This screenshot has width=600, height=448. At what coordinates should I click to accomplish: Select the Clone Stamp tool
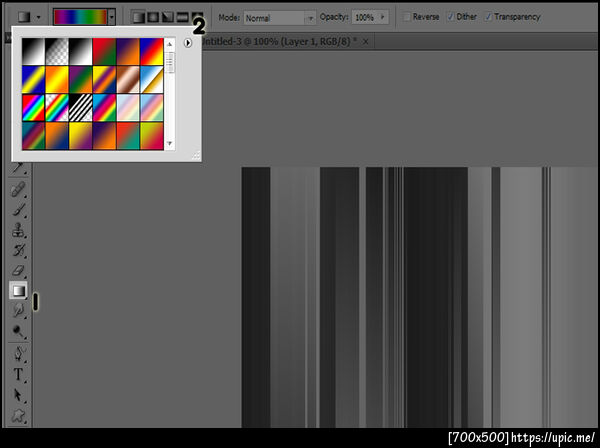[18, 230]
